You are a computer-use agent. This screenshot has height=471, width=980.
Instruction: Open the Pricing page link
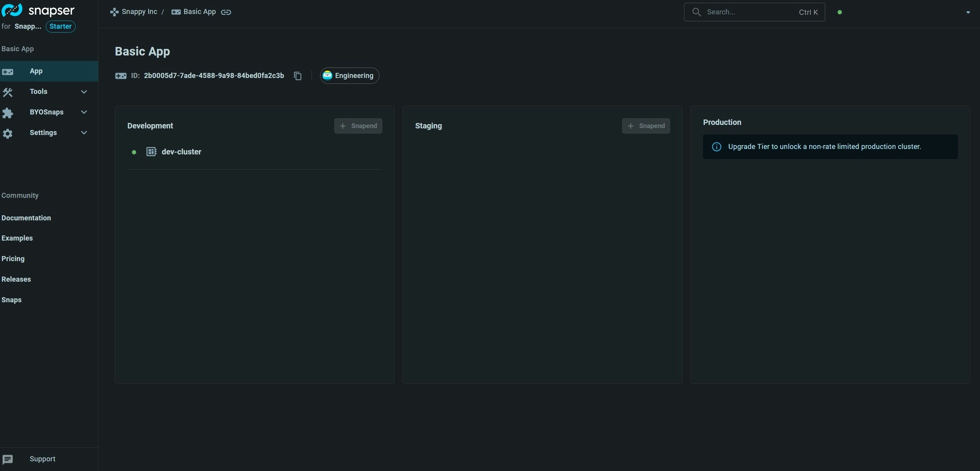pos(13,259)
